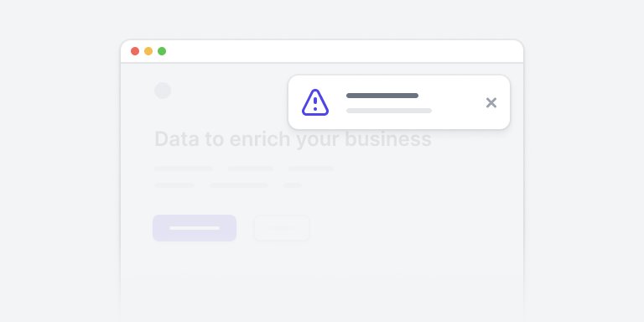Click the dark title line in notification

(382, 96)
